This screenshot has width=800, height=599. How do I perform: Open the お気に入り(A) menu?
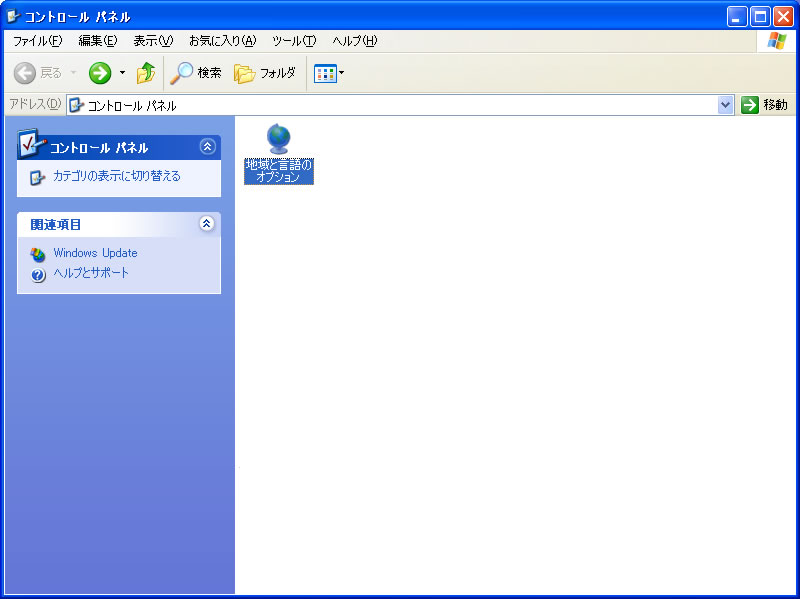222,41
